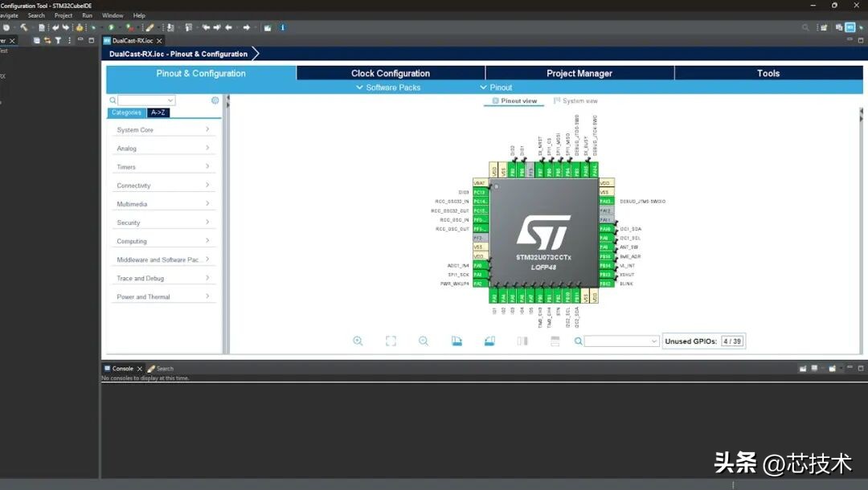Click the back navigation arrow toolbar icon

point(228,27)
